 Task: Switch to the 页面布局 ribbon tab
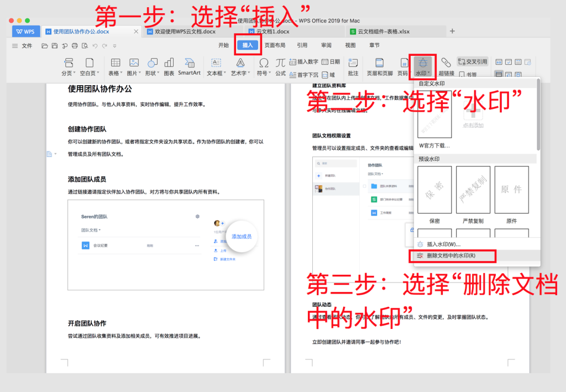[275, 45]
